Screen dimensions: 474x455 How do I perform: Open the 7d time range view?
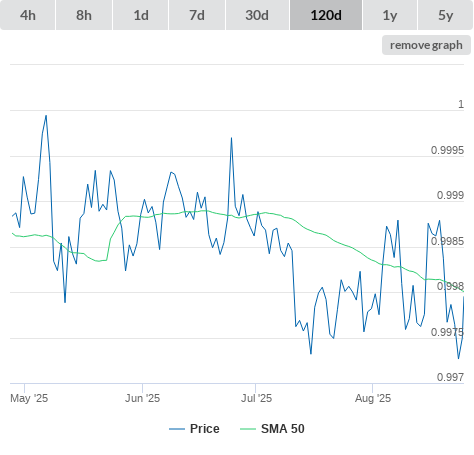197,15
